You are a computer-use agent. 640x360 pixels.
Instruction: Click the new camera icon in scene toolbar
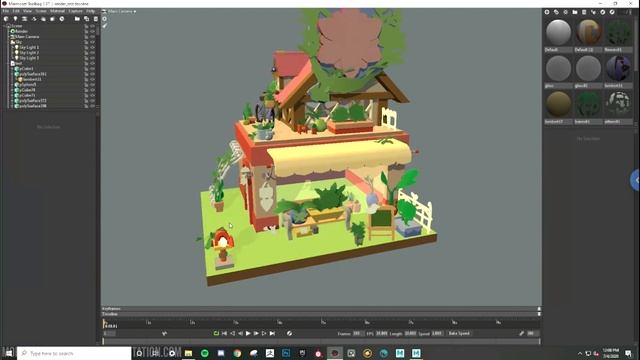pos(24,19)
